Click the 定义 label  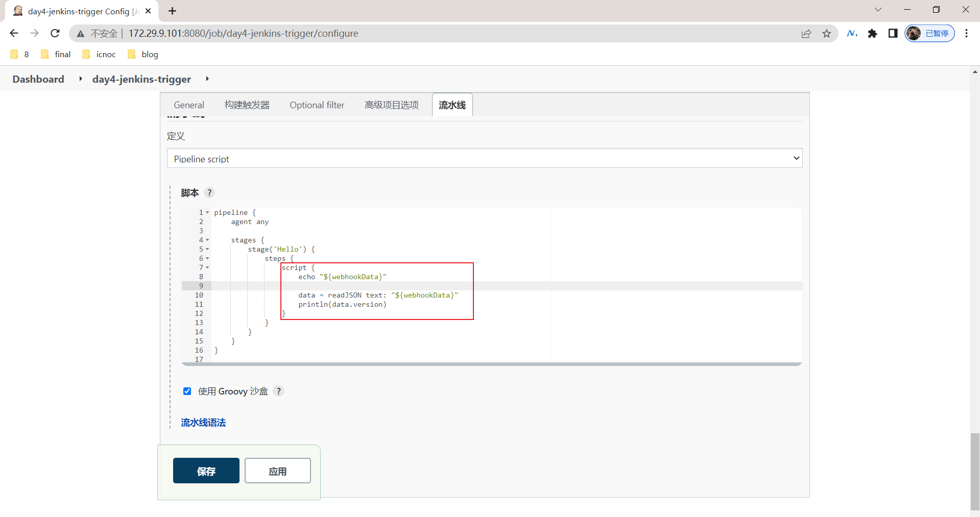(x=176, y=136)
